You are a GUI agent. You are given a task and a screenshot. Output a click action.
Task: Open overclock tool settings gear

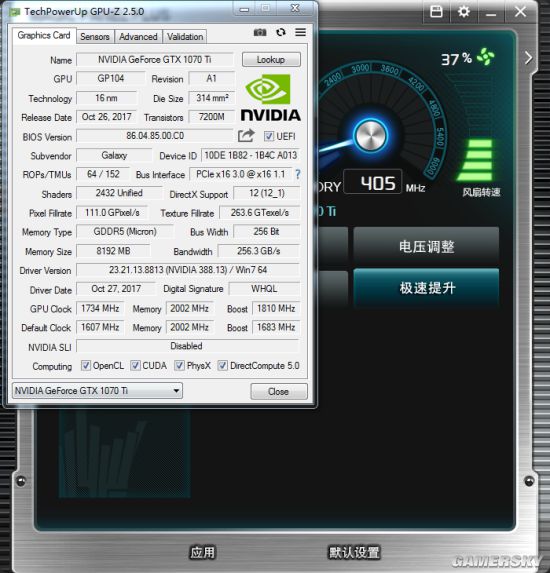click(x=463, y=12)
